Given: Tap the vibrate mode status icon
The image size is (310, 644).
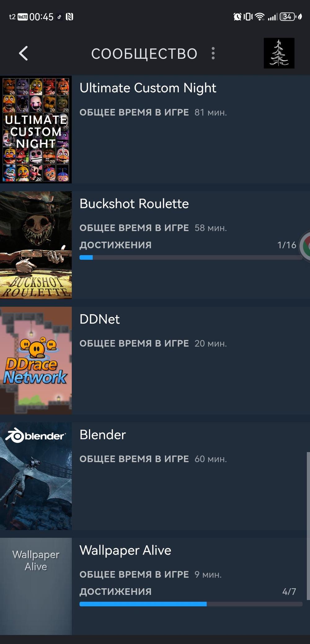Looking at the screenshot, I should point(248,17).
